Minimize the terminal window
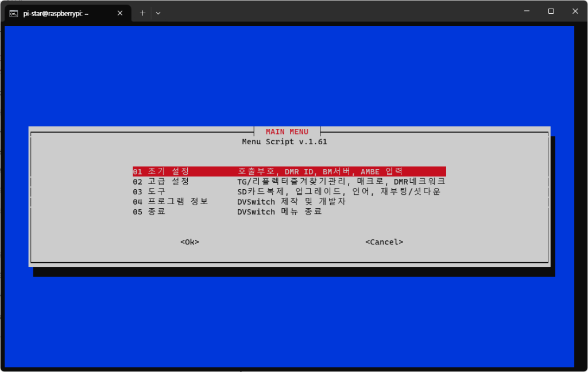This screenshot has width=588, height=372. click(527, 11)
